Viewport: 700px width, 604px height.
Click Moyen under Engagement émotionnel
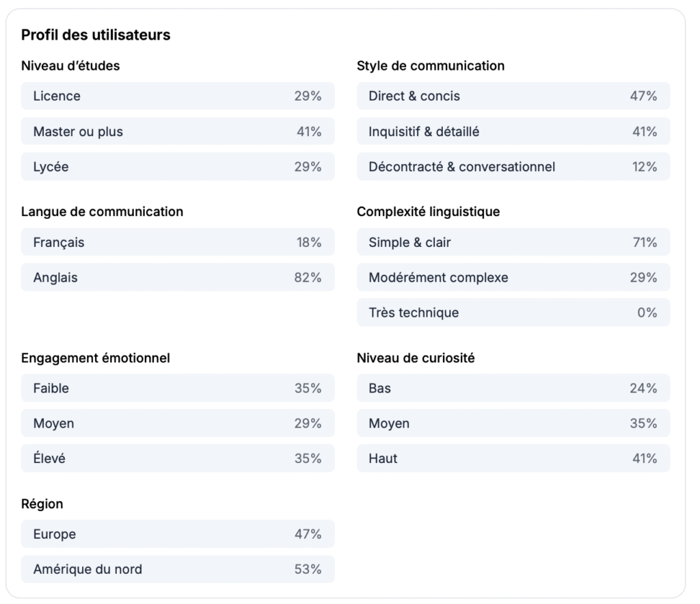pyautogui.click(x=178, y=423)
